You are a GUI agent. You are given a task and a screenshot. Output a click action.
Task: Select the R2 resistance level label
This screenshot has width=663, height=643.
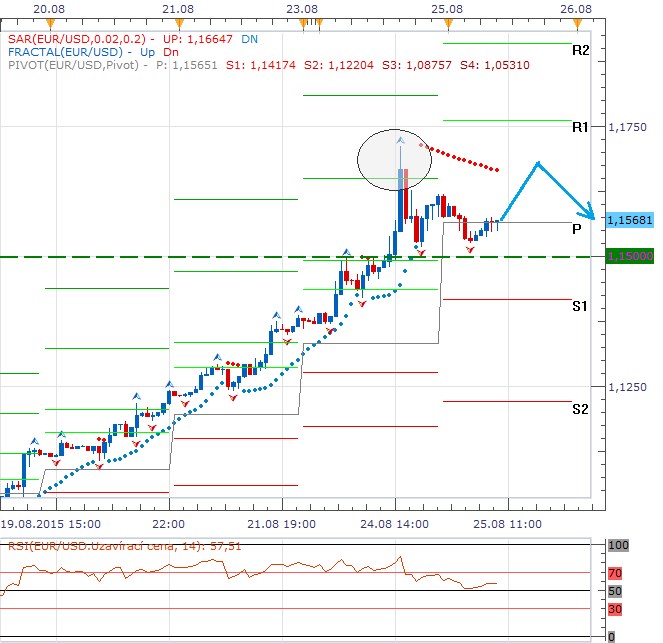[x=580, y=49]
